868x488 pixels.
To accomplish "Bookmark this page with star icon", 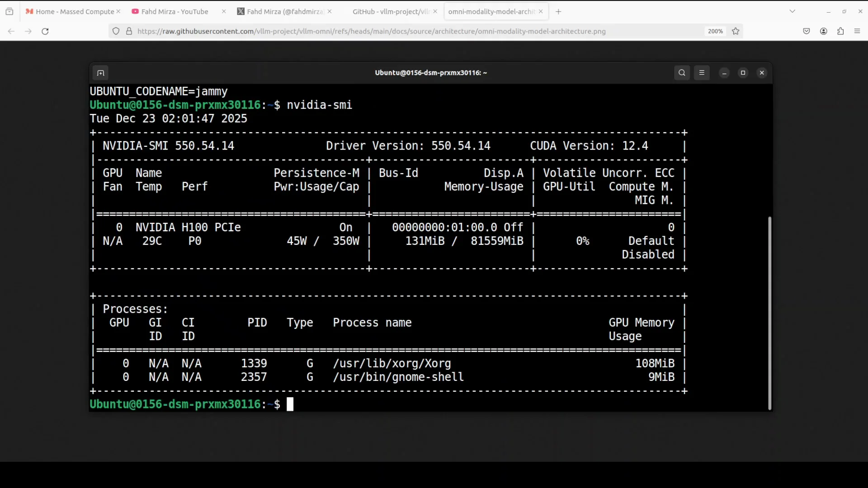I will (x=736, y=31).
